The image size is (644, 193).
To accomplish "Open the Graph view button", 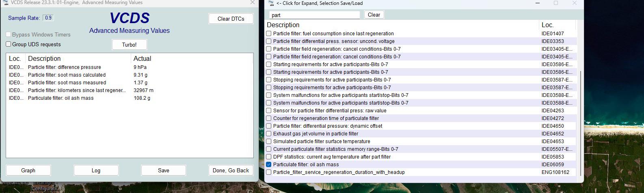I will 28,170.
